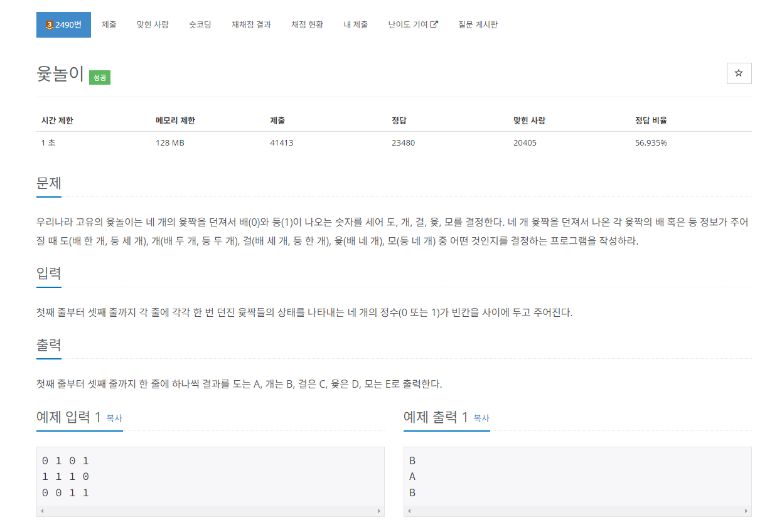Click the 128 MB memory value

tap(170, 142)
